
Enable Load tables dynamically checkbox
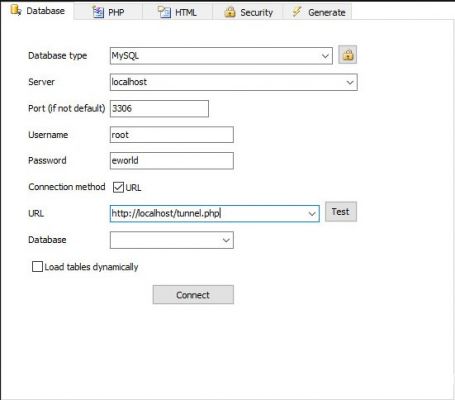[37, 267]
